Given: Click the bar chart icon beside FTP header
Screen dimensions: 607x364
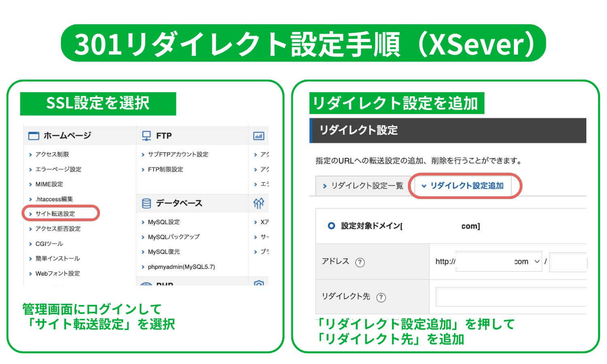Looking at the screenshot, I should click(259, 136).
